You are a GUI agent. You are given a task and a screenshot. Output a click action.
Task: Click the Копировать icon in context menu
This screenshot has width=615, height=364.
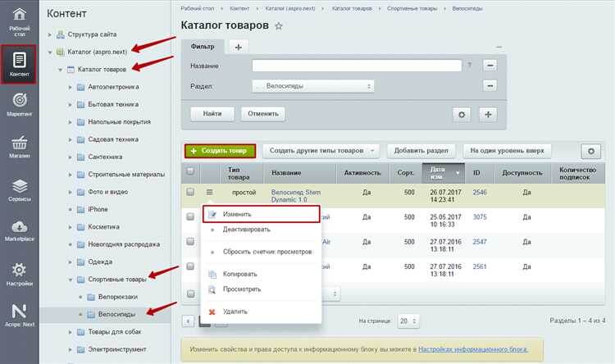click(212, 275)
